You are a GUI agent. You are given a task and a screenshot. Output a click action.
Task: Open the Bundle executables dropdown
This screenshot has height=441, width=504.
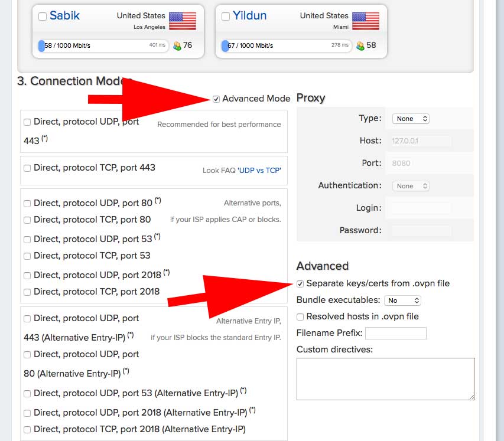pos(402,300)
